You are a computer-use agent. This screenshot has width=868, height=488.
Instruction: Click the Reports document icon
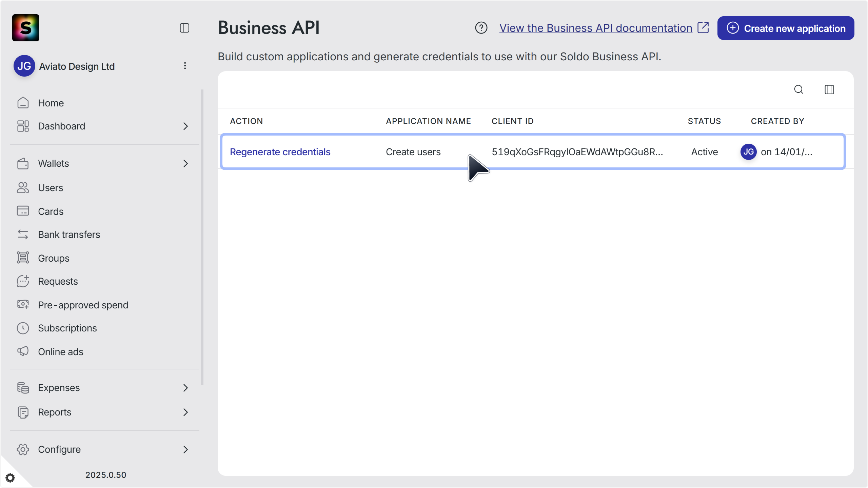[x=23, y=412]
